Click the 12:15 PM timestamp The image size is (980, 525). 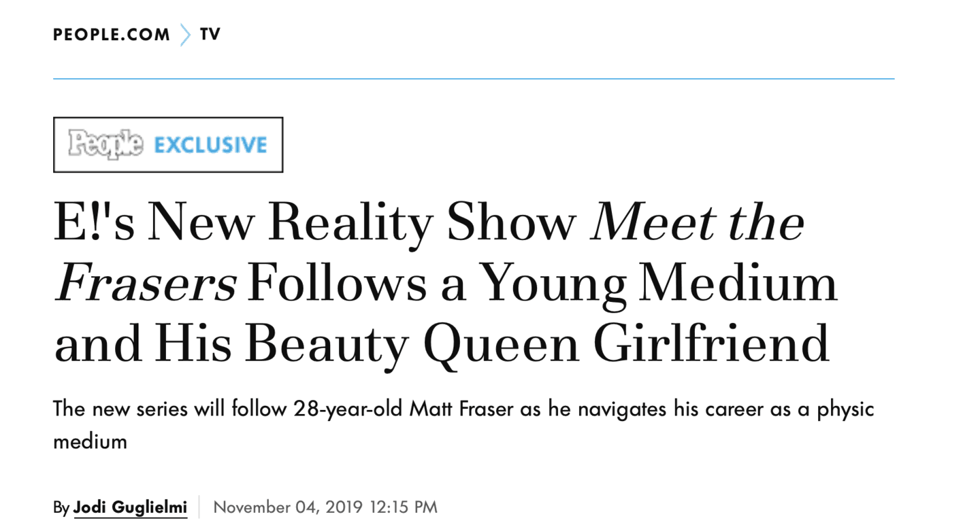coord(404,507)
